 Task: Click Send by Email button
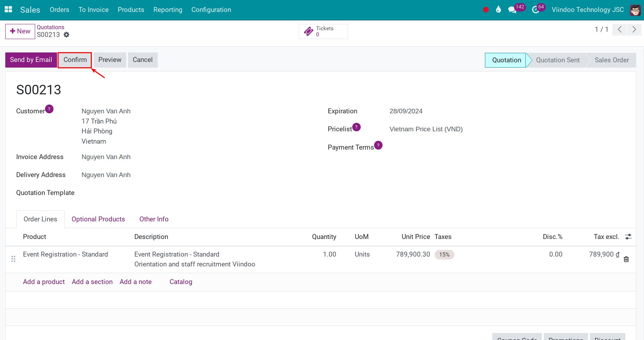point(31,60)
